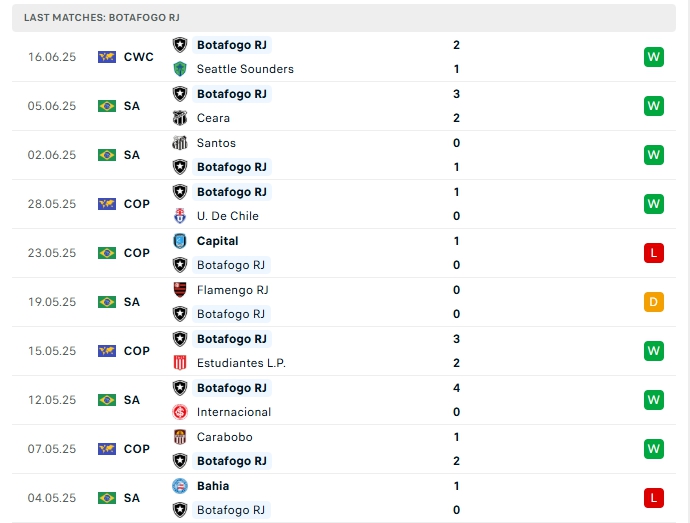The image size is (690, 523).
Task: Click the red L badge for 23.05.25
Action: (654, 253)
